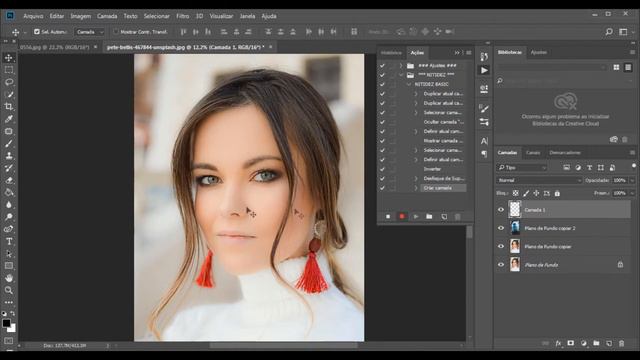
Task: Open the Opacidade value dropdown
Action: (632, 180)
